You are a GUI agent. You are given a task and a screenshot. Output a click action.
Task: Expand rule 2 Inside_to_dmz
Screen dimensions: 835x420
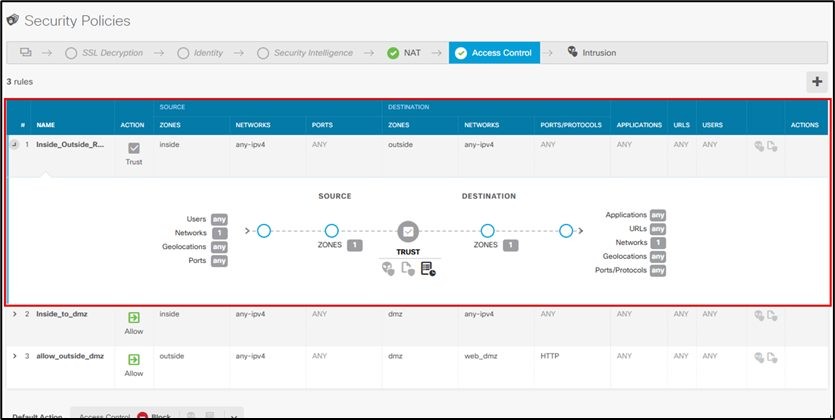coord(14,314)
